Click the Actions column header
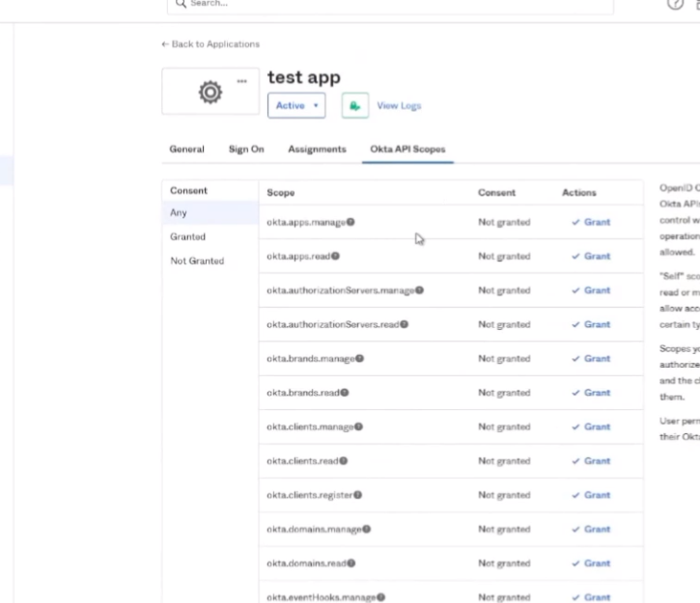 (x=579, y=193)
